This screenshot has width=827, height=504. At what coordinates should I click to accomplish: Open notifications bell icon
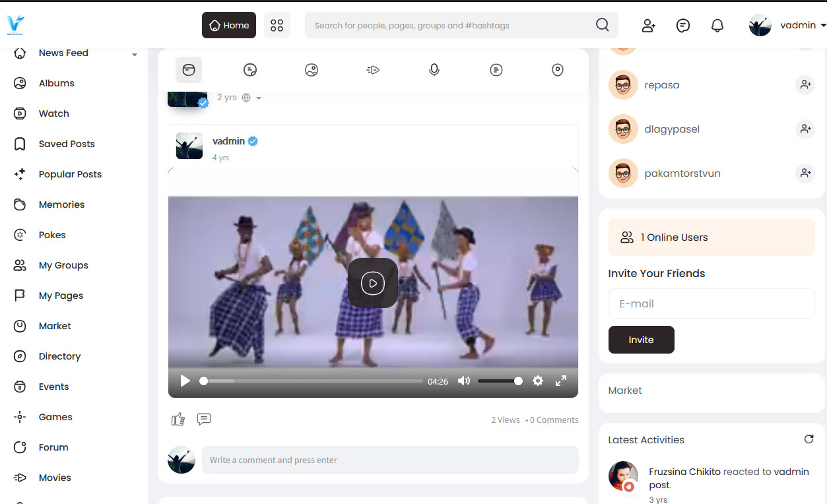pyautogui.click(x=717, y=26)
